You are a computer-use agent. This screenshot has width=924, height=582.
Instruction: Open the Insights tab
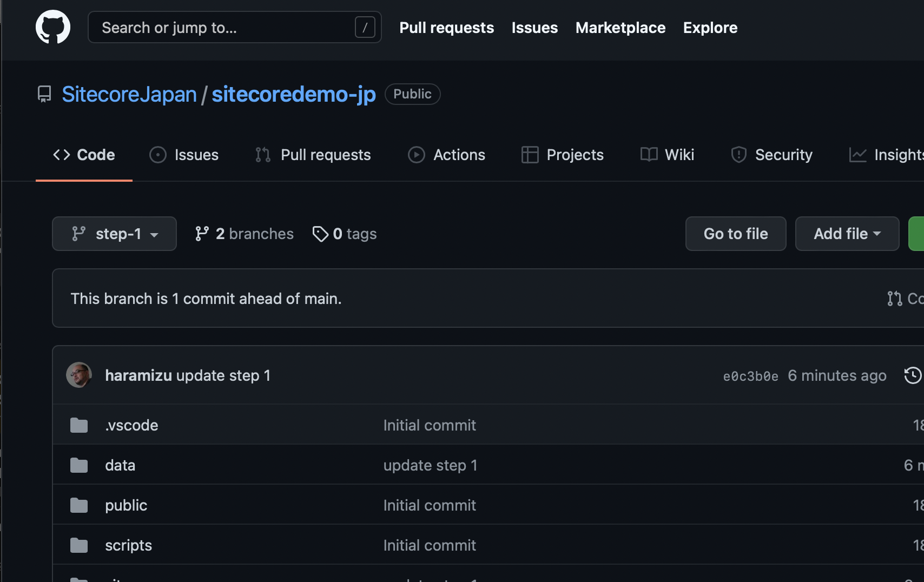pyautogui.click(x=886, y=155)
